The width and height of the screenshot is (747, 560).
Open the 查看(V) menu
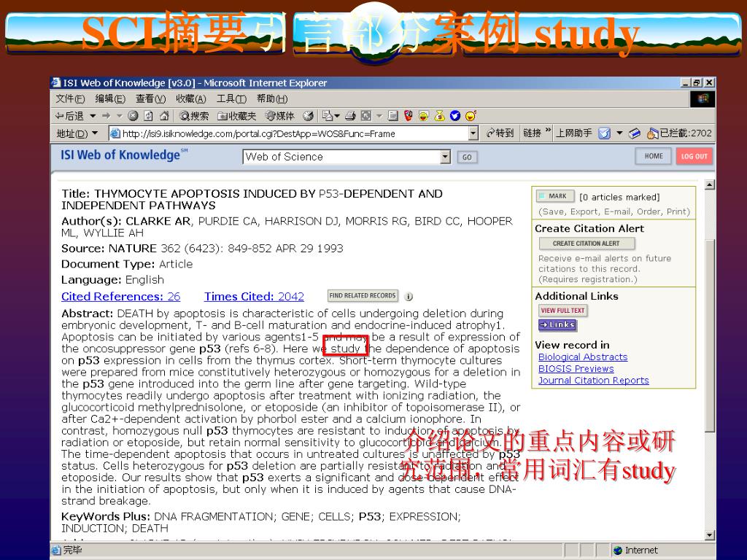(x=150, y=98)
